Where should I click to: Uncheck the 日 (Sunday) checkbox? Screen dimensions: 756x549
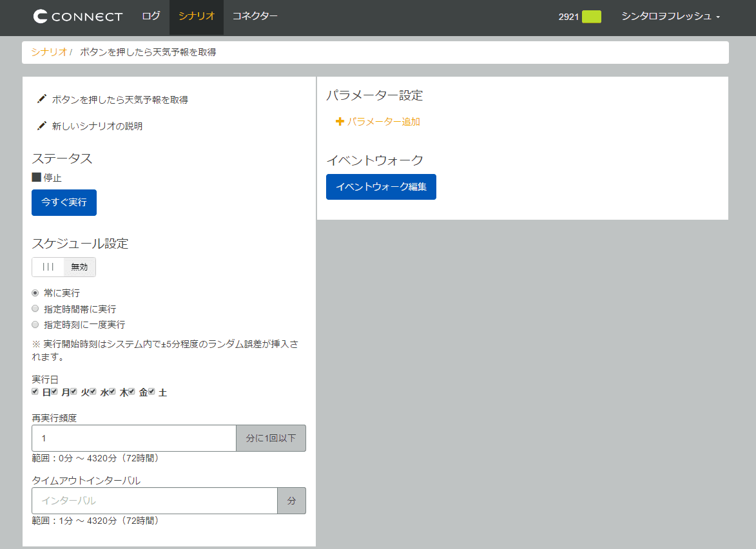(x=35, y=392)
